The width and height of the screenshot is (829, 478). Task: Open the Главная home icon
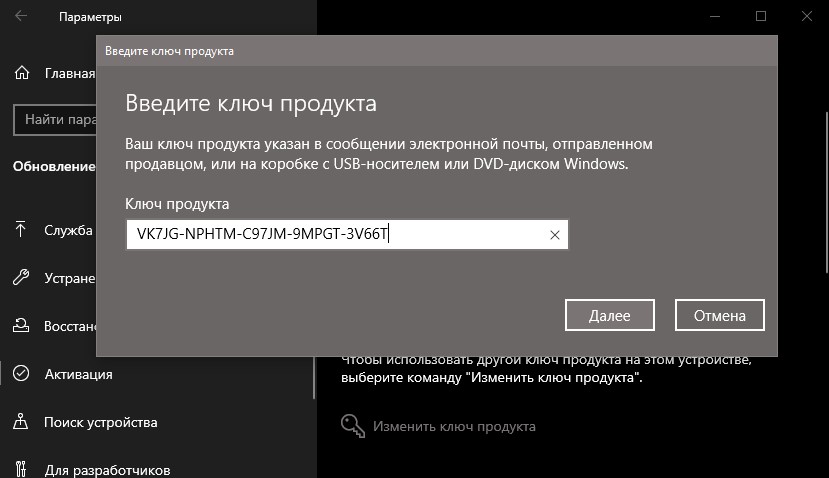pos(22,73)
